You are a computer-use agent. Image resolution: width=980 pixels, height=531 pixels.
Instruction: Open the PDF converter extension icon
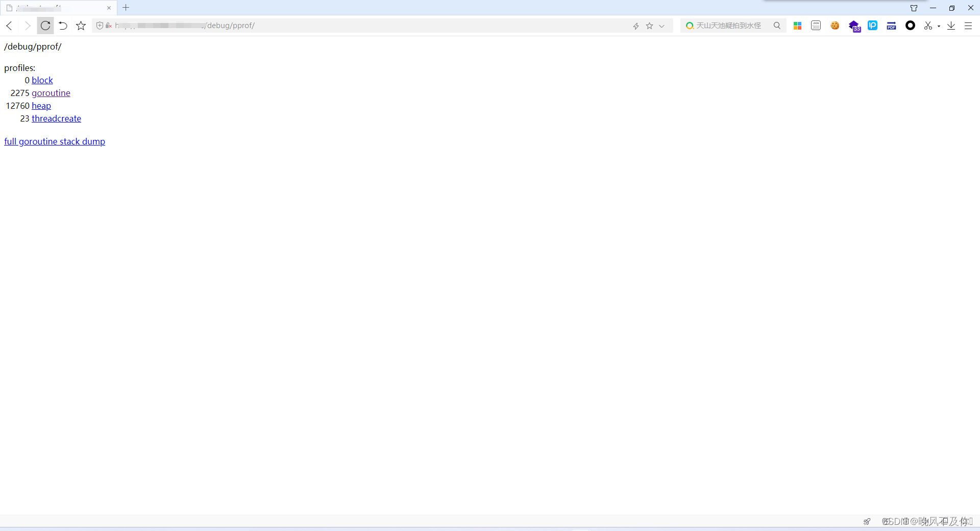(891, 26)
